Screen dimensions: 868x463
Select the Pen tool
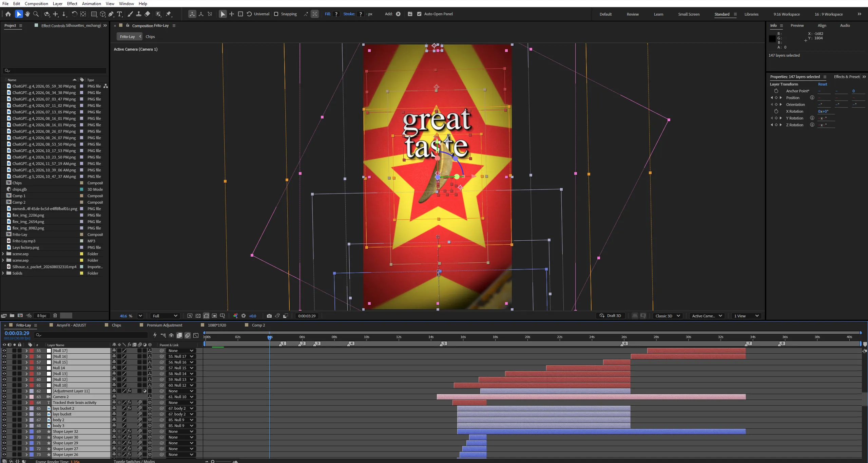(111, 14)
